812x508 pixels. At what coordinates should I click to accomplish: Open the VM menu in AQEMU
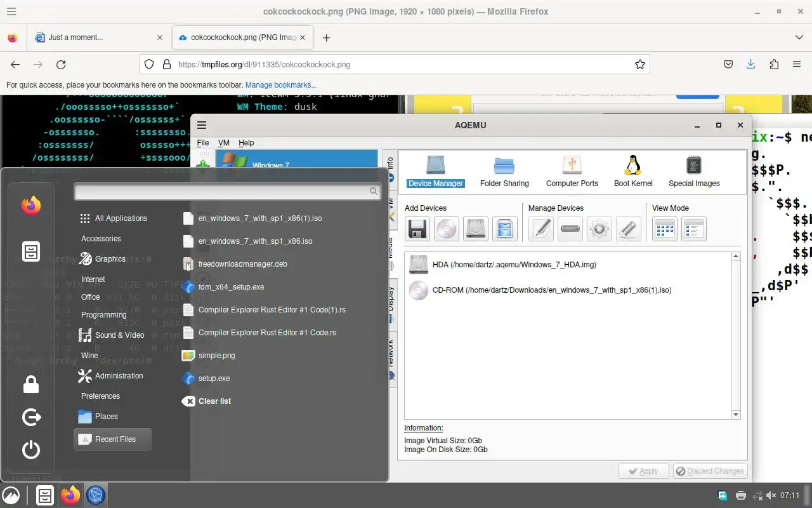point(224,143)
